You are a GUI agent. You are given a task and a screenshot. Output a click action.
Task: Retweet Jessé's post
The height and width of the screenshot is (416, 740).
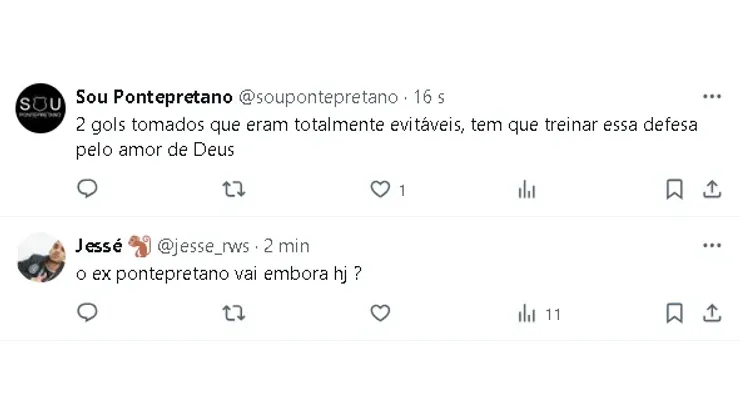click(x=234, y=313)
